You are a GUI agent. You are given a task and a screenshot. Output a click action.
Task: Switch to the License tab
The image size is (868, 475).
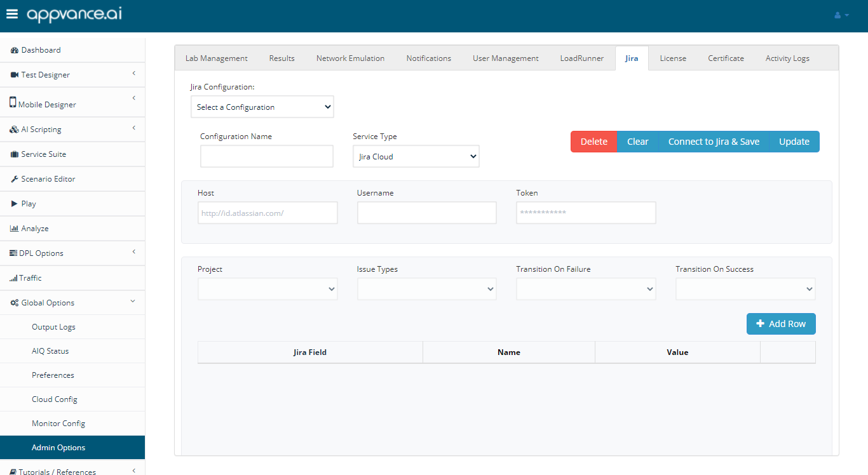tap(673, 58)
